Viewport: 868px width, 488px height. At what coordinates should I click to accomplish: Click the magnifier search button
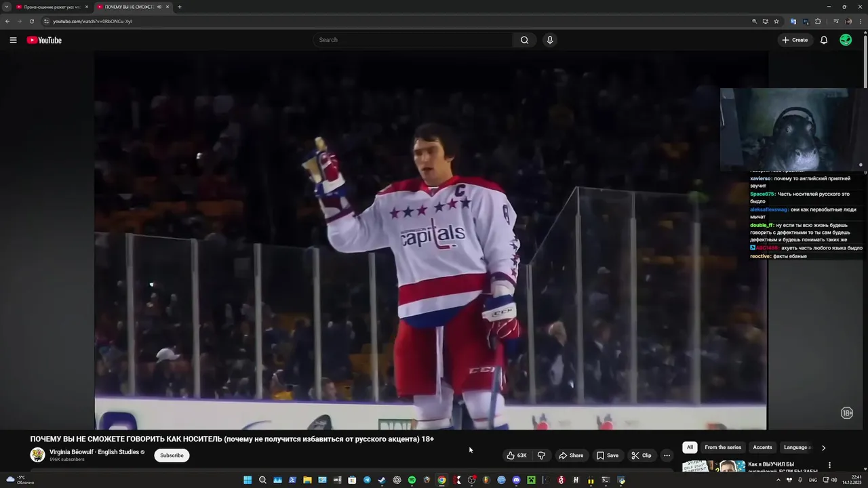click(524, 40)
